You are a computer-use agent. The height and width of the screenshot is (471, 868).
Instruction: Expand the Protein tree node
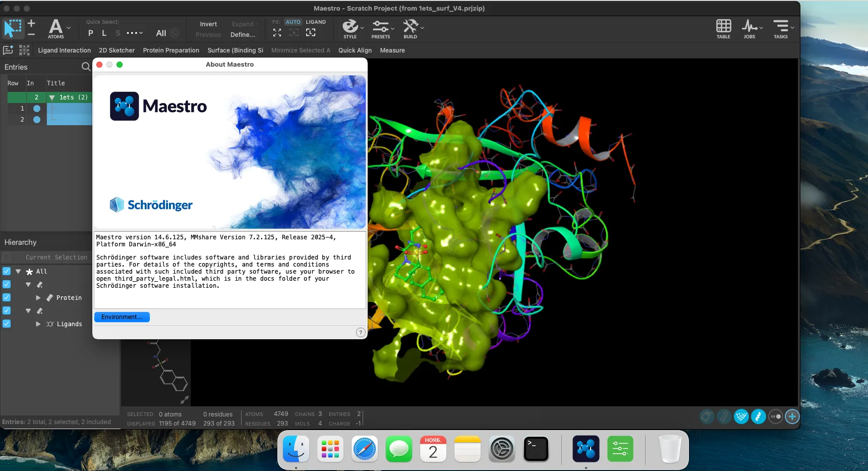(x=38, y=298)
